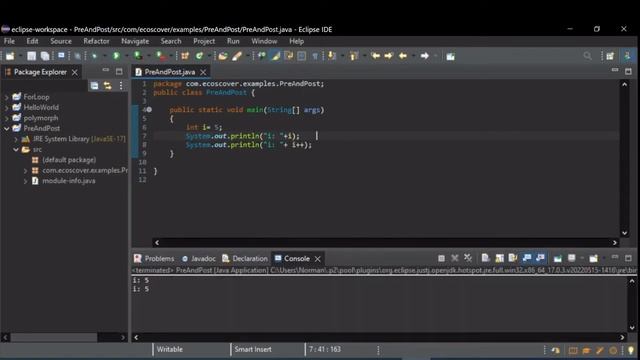Toggle Show Console When Standard Out Changes
This screenshot has width=640, height=360.
pyautogui.click(x=527, y=258)
